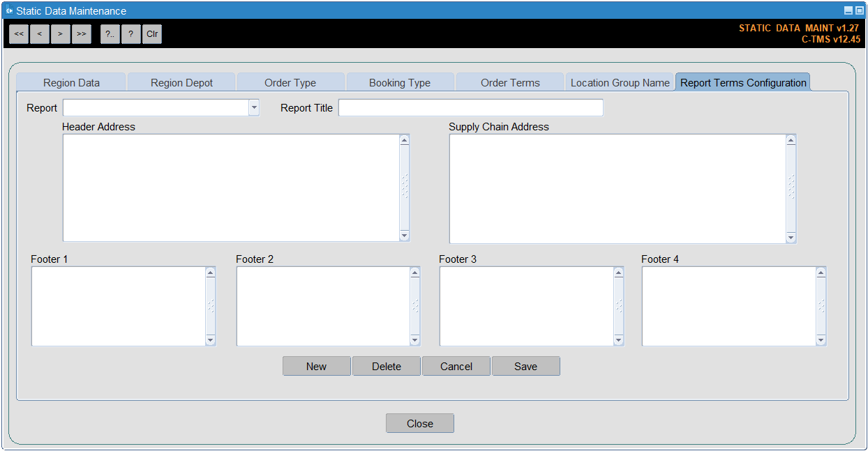Open the Order Terms tab
The width and height of the screenshot is (868, 451).
pyautogui.click(x=510, y=82)
